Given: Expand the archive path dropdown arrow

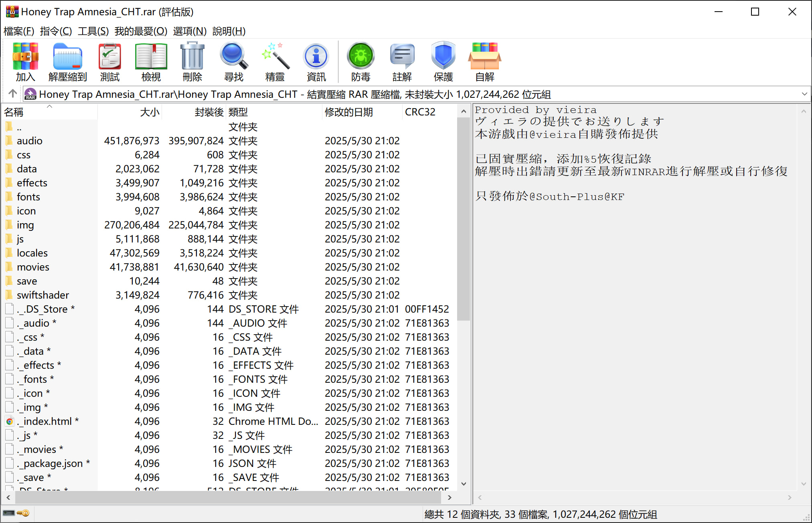Looking at the screenshot, I should click(804, 94).
